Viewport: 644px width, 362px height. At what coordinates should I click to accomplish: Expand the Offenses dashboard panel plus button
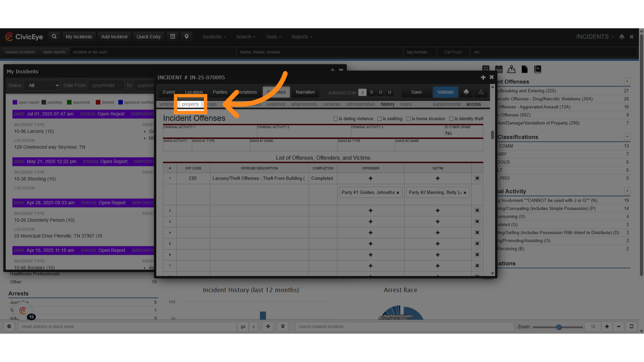(x=627, y=81)
